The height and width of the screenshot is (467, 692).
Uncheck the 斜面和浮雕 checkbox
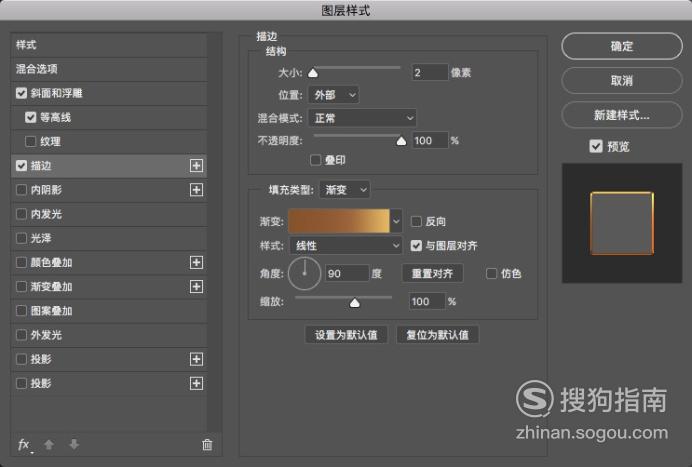point(21,93)
